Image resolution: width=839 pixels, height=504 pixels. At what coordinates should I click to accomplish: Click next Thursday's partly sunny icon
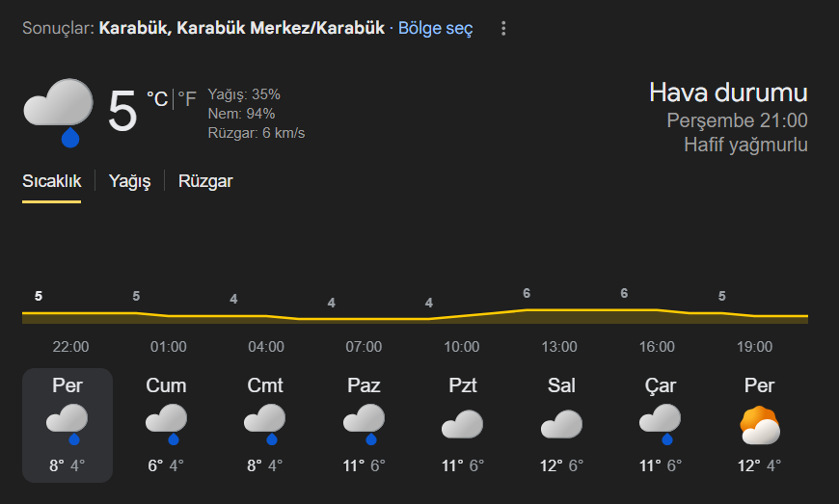point(759,425)
